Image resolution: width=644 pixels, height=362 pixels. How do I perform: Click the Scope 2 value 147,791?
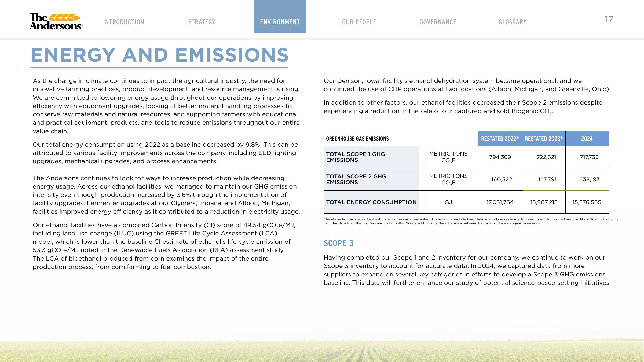547,179
